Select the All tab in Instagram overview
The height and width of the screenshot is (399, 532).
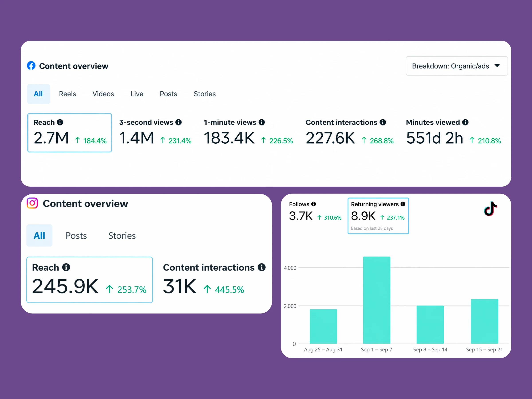pyautogui.click(x=39, y=235)
